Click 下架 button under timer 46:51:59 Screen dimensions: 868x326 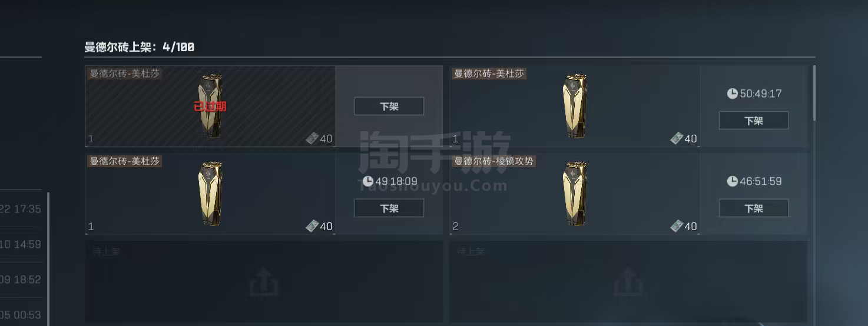click(x=753, y=208)
